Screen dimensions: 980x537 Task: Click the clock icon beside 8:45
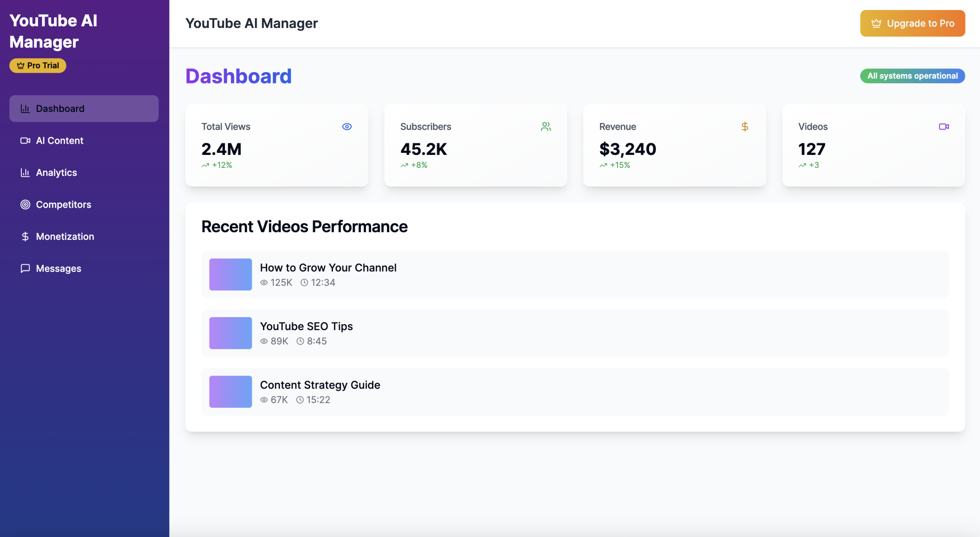(x=300, y=341)
